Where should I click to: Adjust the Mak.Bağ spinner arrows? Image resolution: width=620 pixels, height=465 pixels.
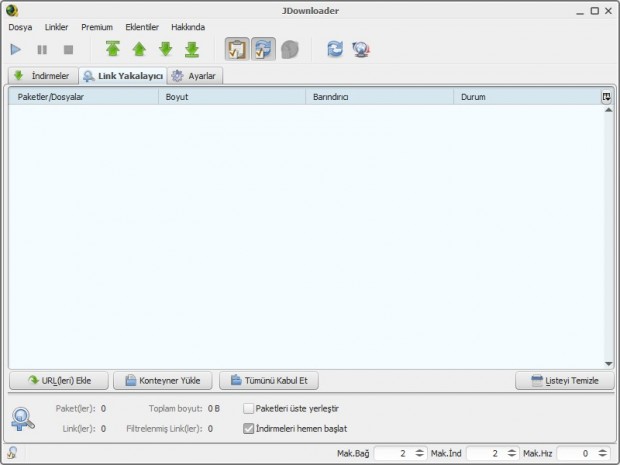tap(420, 453)
